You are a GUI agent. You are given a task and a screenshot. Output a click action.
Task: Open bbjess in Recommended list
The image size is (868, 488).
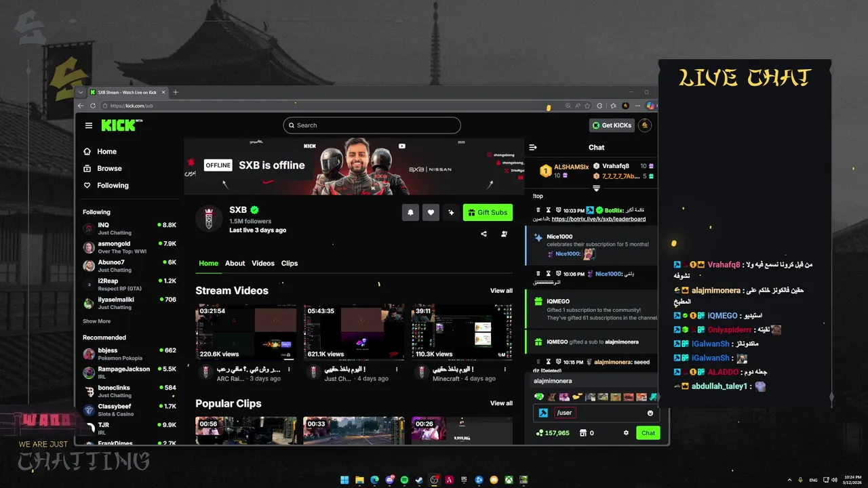(129, 354)
